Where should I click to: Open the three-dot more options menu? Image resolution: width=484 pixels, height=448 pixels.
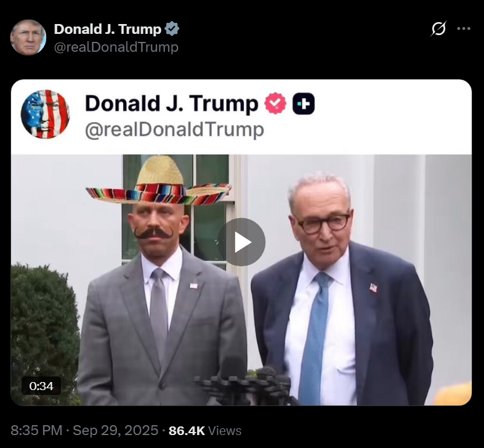(x=463, y=29)
